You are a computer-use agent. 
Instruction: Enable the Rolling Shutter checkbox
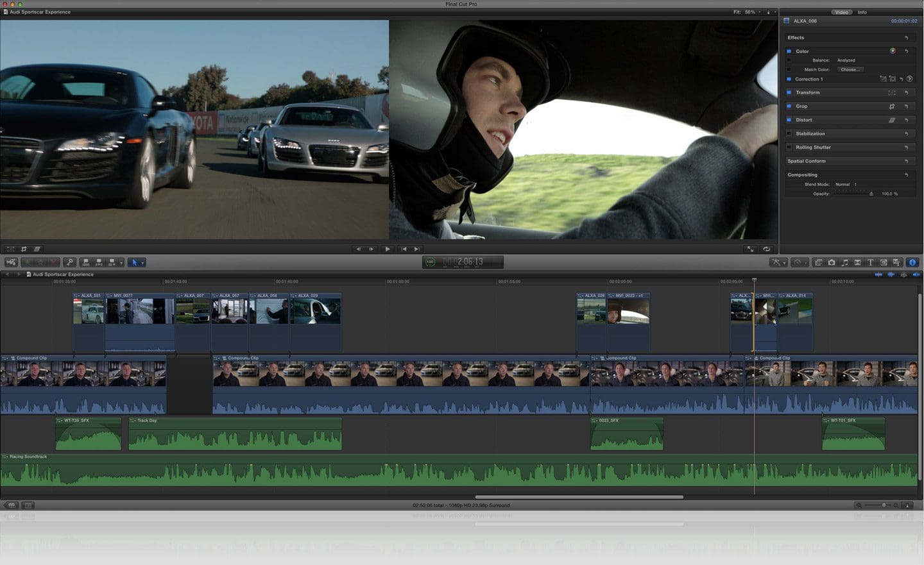(x=789, y=148)
